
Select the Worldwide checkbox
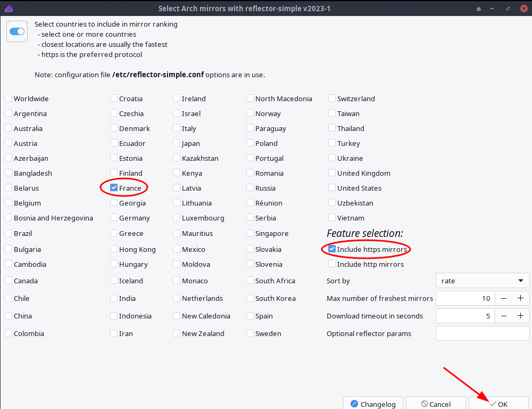[9, 99]
